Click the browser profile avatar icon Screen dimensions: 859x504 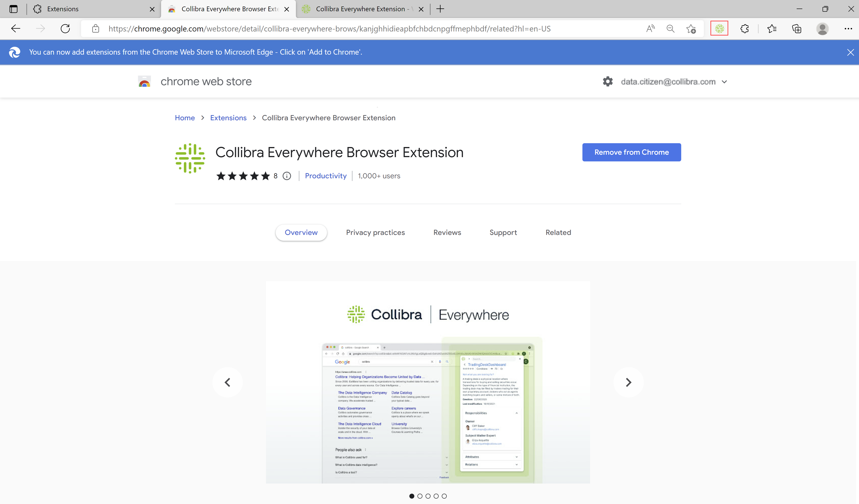click(x=823, y=29)
